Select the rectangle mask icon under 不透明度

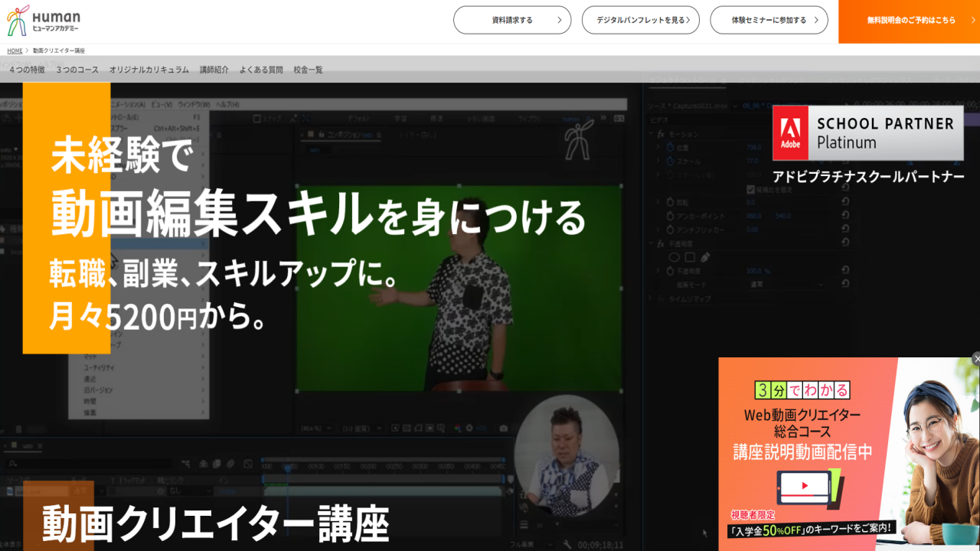click(x=690, y=257)
